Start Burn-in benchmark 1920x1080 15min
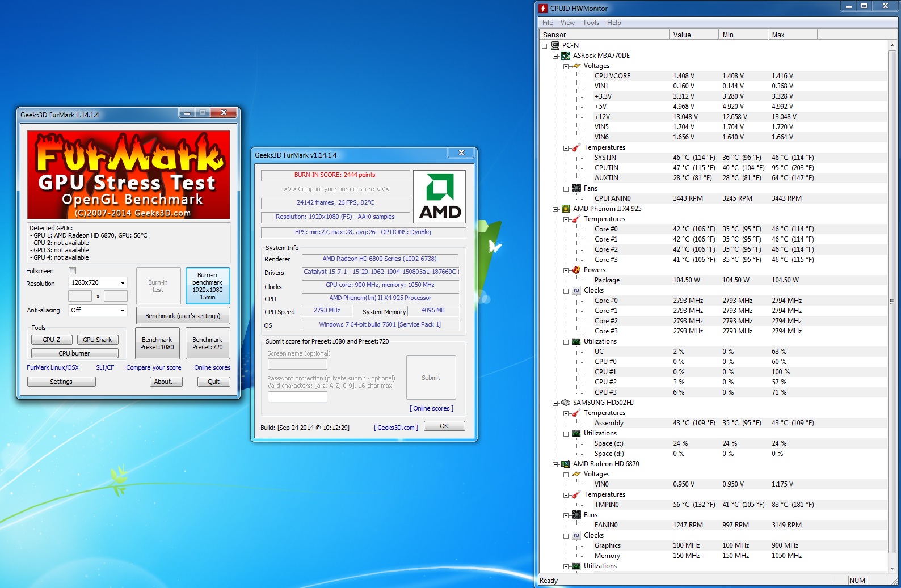Viewport: 901px width, 588px height. 208,286
